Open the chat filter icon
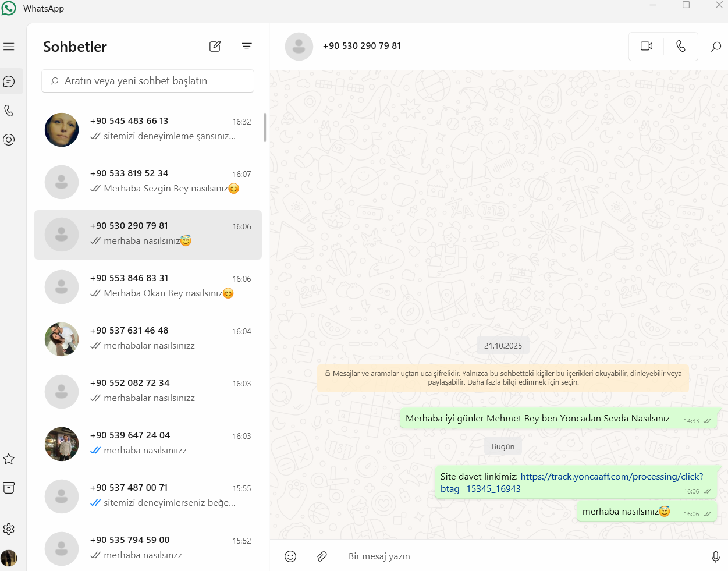This screenshot has height=571, width=728. (x=247, y=47)
